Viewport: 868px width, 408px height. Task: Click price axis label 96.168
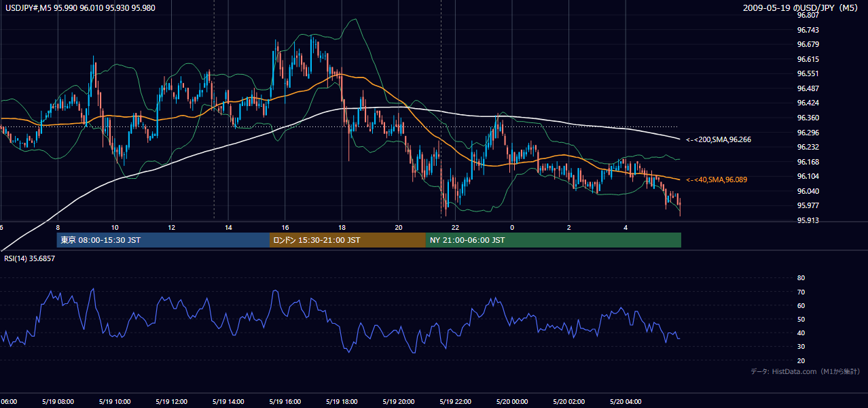pos(808,162)
